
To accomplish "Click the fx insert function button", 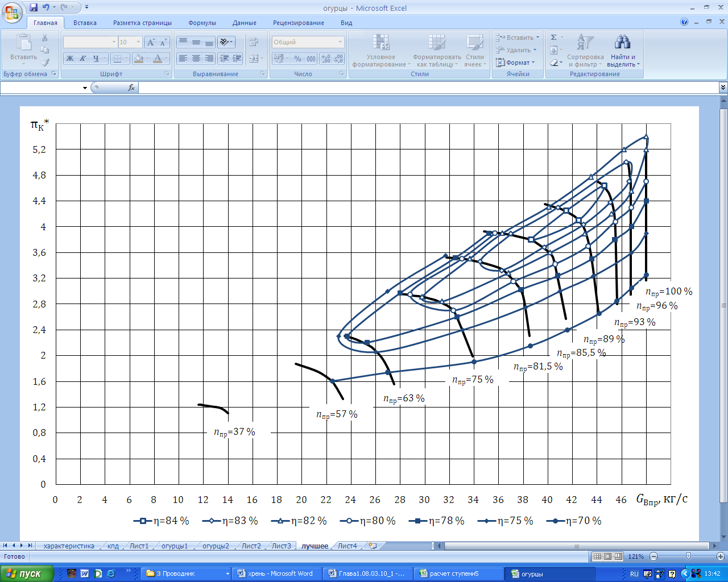I will tap(131, 88).
